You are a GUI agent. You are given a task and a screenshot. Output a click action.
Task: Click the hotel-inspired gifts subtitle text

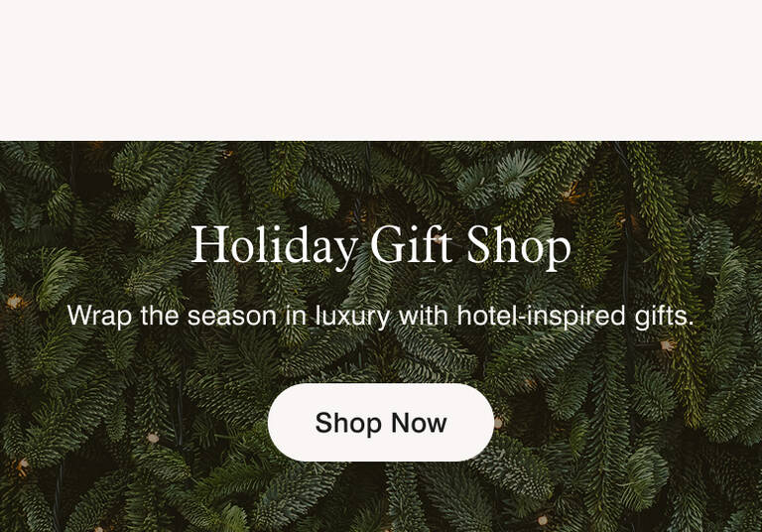(x=381, y=316)
